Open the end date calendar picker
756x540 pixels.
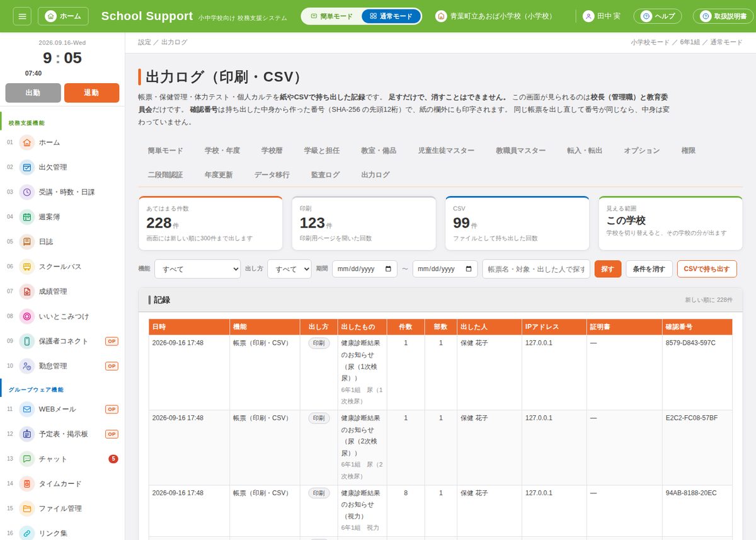point(470,269)
